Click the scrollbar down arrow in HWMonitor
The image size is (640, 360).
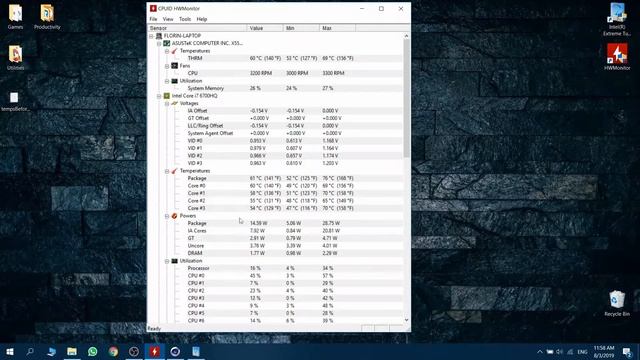406,320
